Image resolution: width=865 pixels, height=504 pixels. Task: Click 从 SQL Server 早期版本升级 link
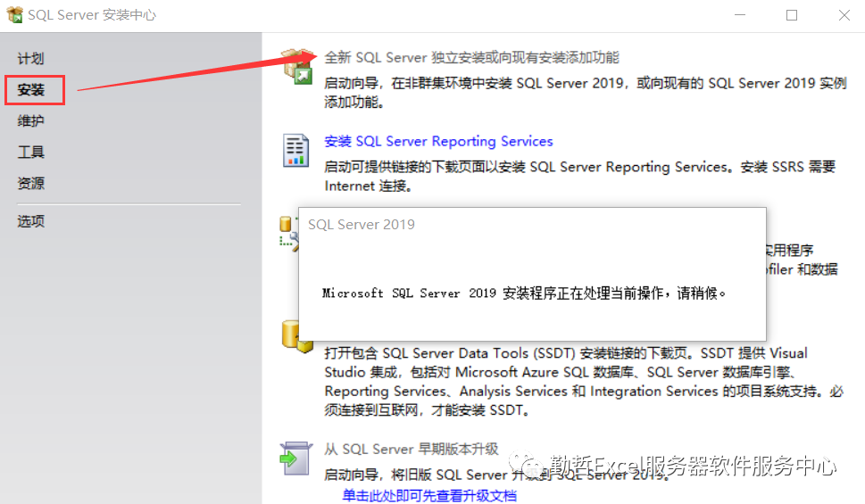point(412,449)
